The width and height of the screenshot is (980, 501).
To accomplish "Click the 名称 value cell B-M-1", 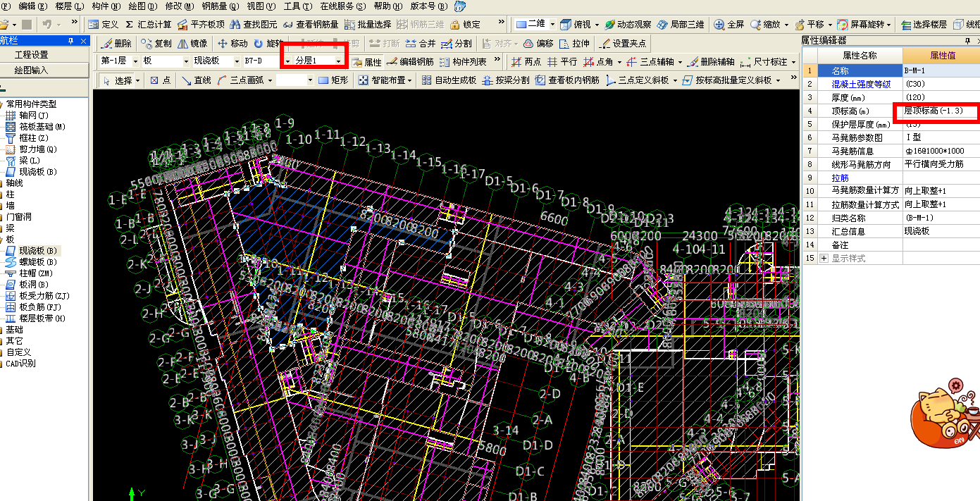I will point(941,70).
